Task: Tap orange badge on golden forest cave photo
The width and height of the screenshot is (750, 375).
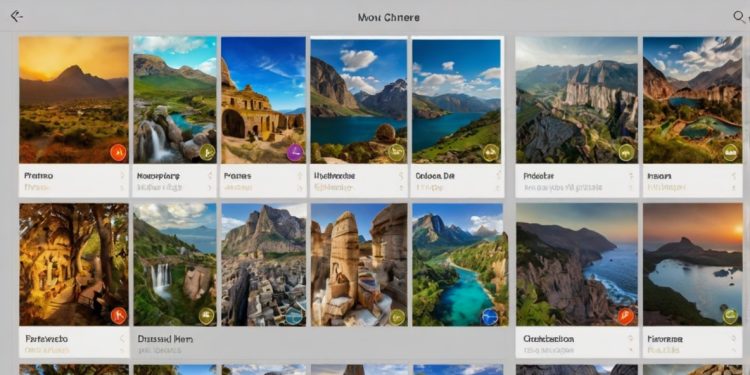Action: (x=118, y=316)
